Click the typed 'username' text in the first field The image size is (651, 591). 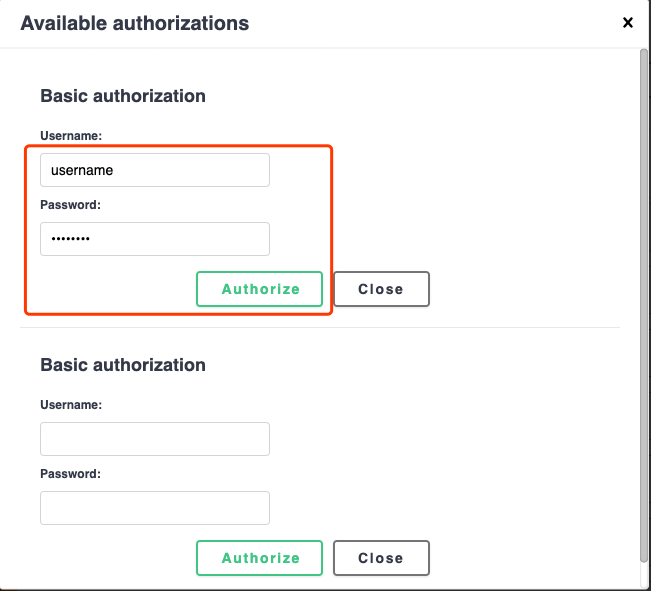click(82, 170)
